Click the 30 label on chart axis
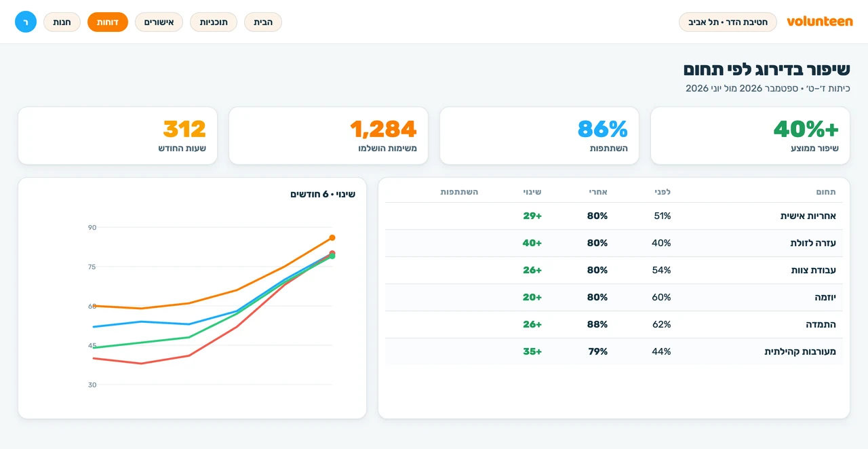The width and height of the screenshot is (868, 449). click(x=92, y=385)
